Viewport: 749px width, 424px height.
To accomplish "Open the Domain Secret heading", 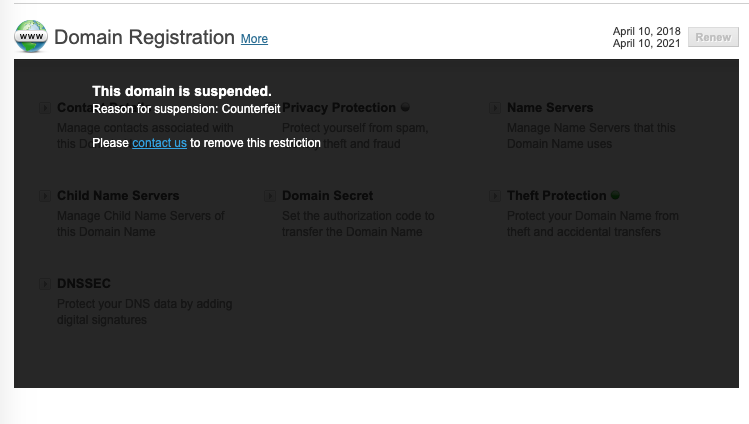I will (328, 195).
